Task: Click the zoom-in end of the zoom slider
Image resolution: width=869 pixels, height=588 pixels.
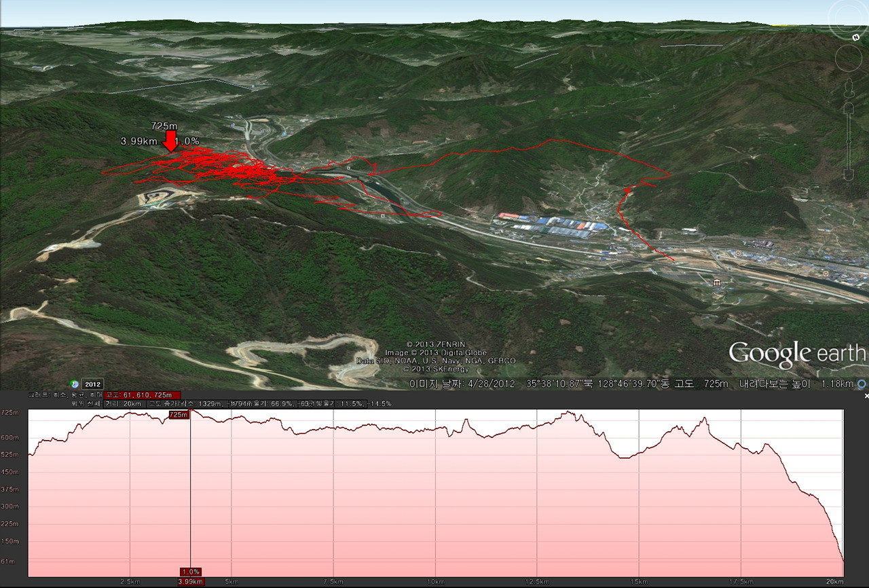Action: (x=849, y=109)
